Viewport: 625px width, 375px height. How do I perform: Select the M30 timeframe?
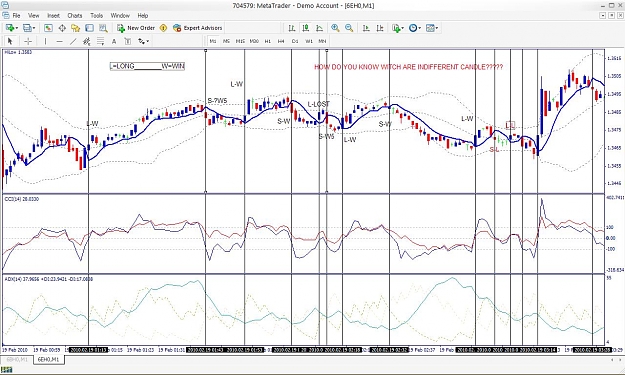pyautogui.click(x=254, y=41)
